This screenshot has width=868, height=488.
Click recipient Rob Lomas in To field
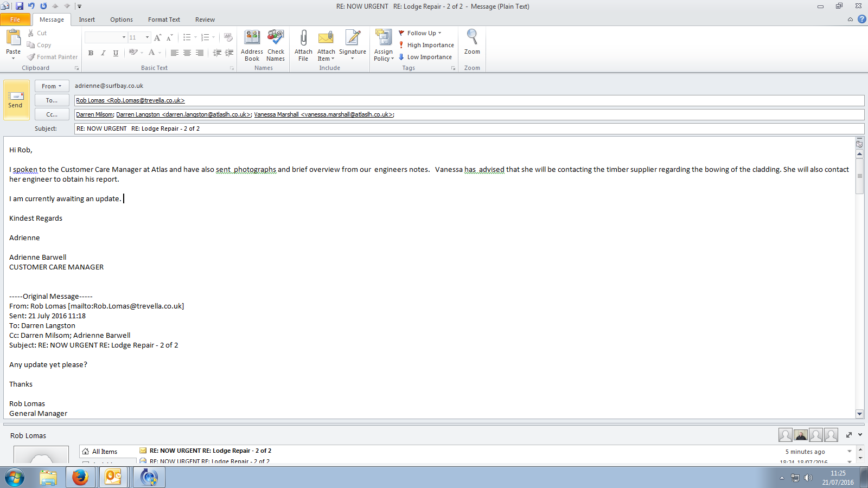[x=130, y=100]
